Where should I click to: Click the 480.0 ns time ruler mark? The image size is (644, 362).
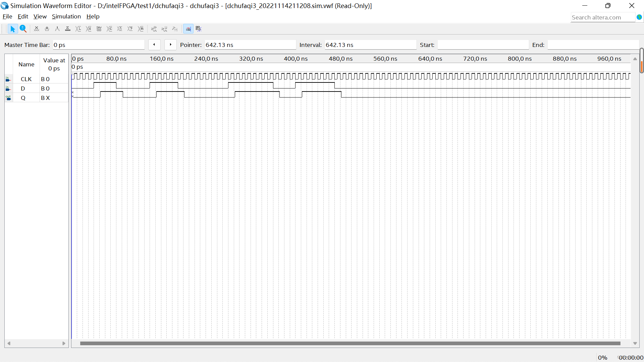[340, 59]
